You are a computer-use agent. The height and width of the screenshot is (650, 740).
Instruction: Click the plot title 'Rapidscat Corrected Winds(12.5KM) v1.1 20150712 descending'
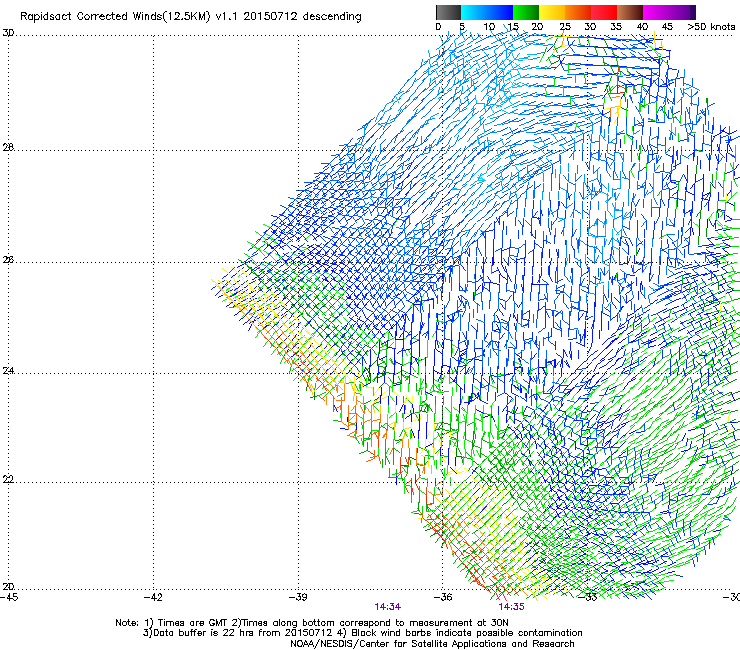coord(191,17)
